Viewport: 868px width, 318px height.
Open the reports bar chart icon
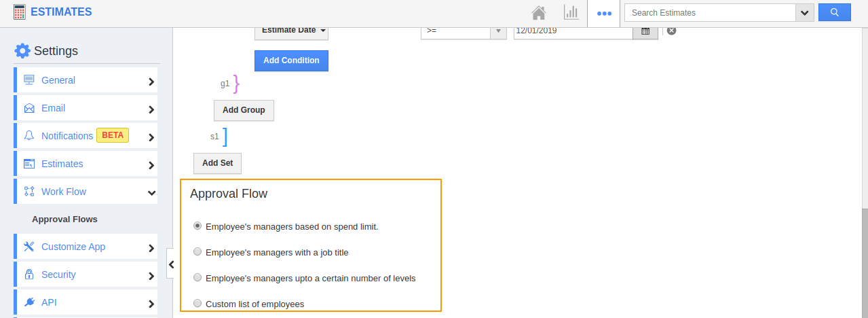(x=571, y=12)
